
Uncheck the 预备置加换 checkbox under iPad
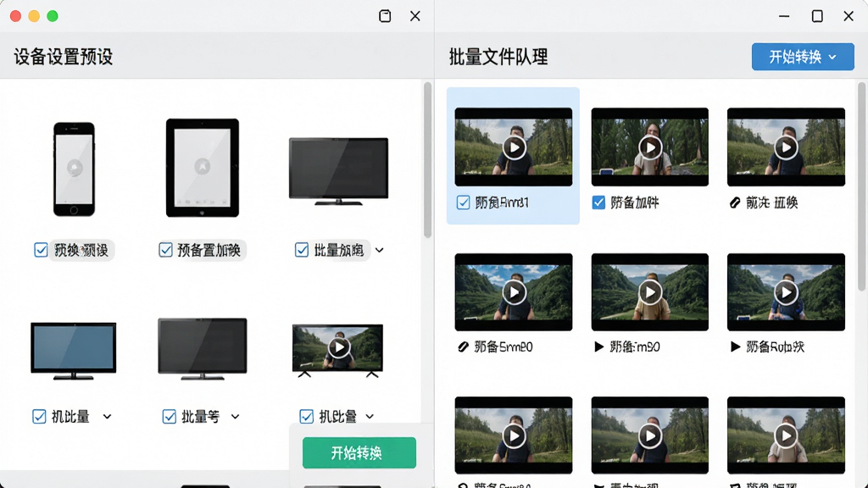pos(165,250)
